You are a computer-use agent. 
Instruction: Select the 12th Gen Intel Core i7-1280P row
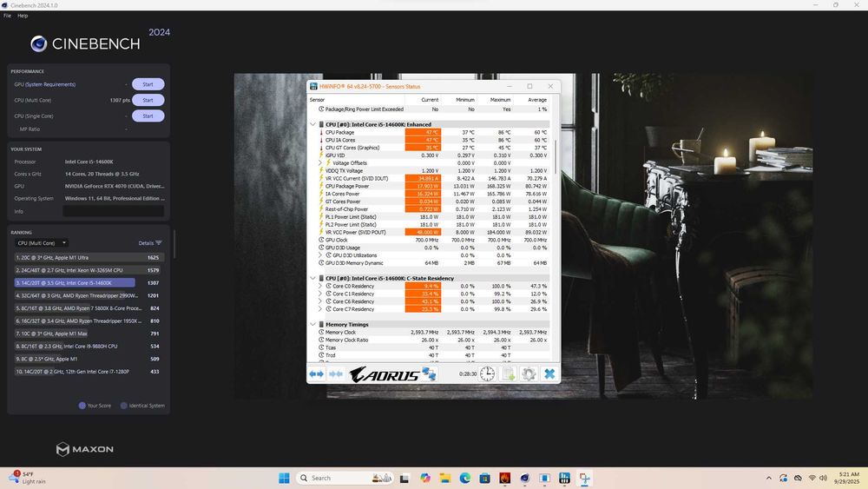pyautogui.click(x=88, y=372)
